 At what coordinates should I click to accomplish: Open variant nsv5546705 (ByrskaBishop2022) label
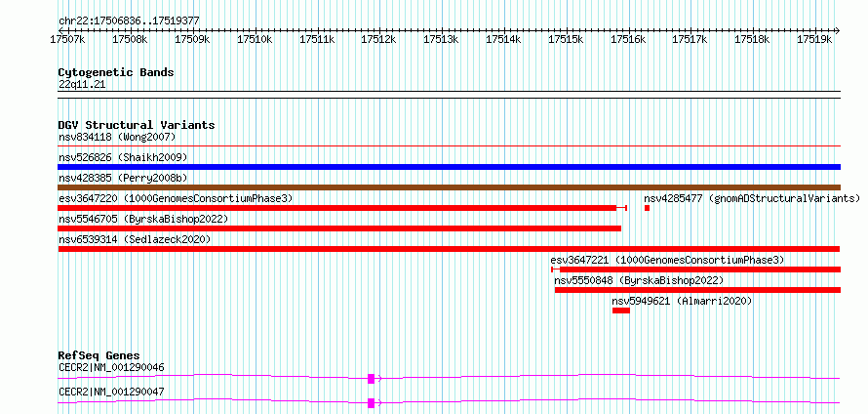click(x=143, y=219)
